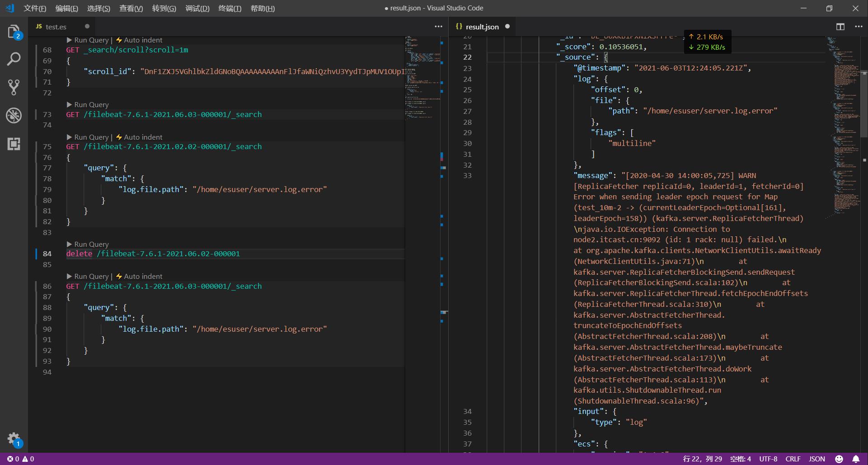The width and height of the screenshot is (868, 465).
Task: Click line and column indicator 行 22, 列 29
Action: 702,459
